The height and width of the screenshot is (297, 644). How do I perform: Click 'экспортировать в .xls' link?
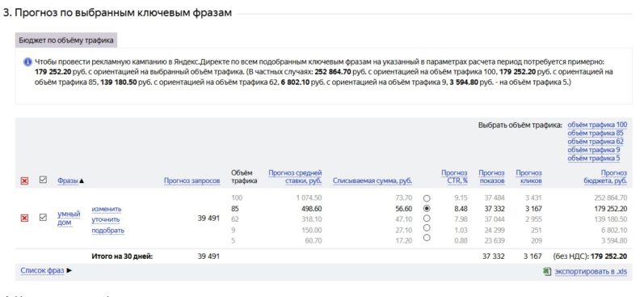[x=591, y=271]
